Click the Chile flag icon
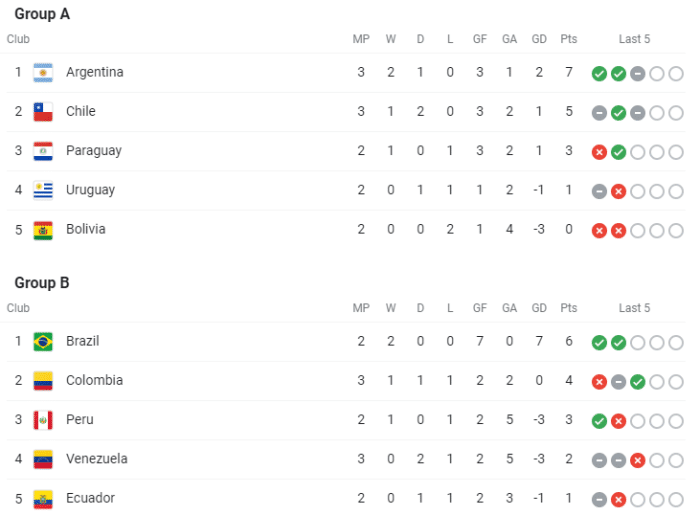The image size is (700, 515). [43, 112]
